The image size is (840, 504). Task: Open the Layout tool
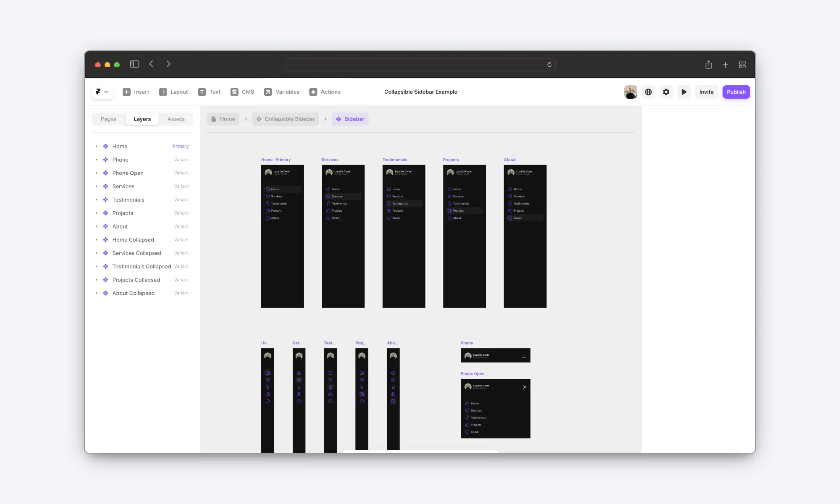tap(173, 92)
